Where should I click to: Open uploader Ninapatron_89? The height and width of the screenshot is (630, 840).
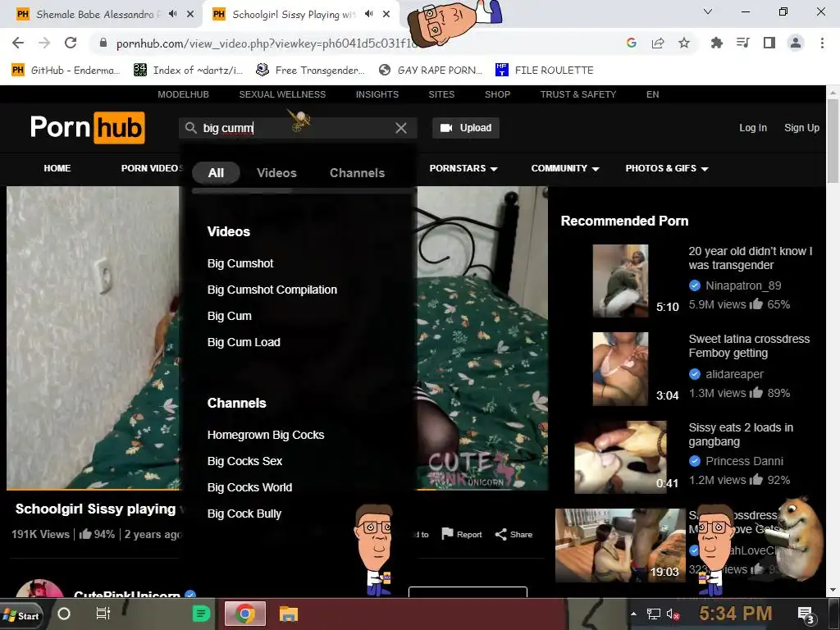tap(743, 285)
